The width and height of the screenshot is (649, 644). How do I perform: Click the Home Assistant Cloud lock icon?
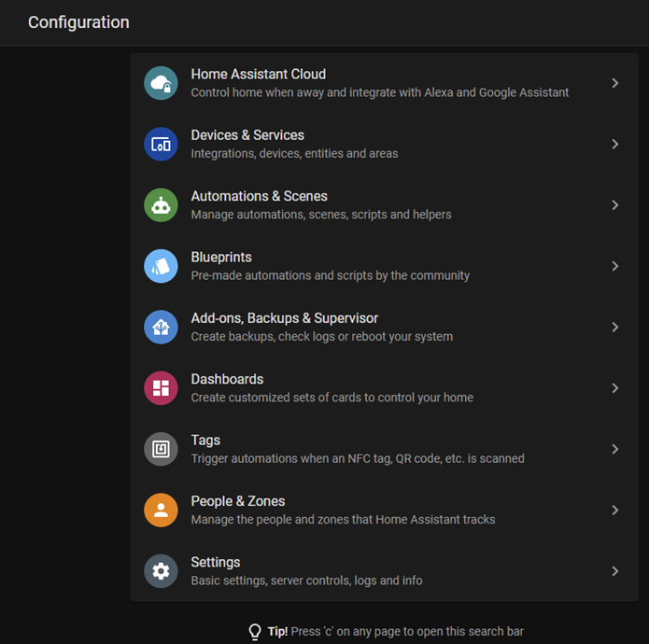(161, 83)
